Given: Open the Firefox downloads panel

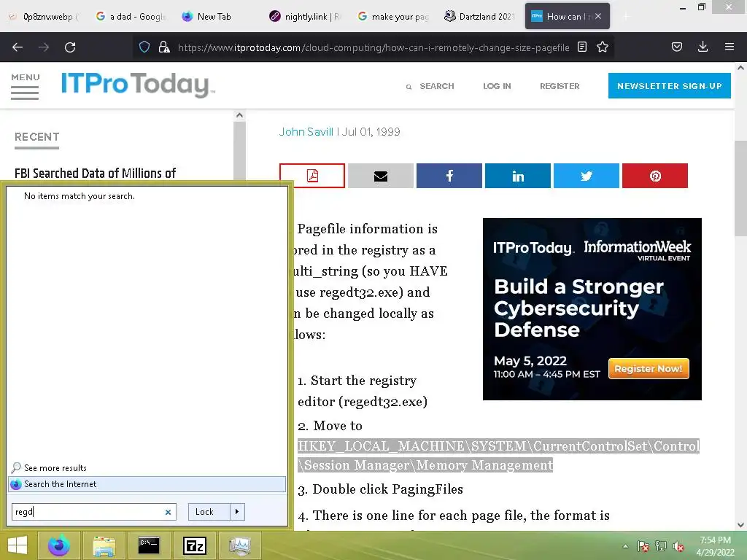Looking at the screenshot, I should point(703,47).
